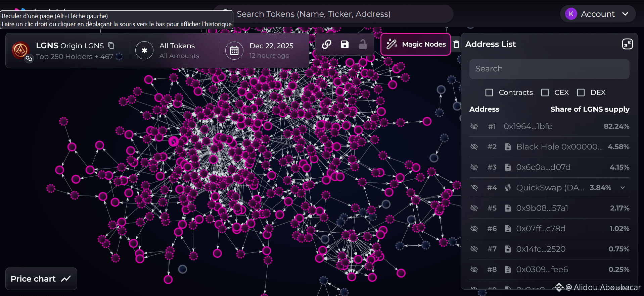Focus the Address List search field
The height and width of the screenshot is (296, 644).
[549, 69]
